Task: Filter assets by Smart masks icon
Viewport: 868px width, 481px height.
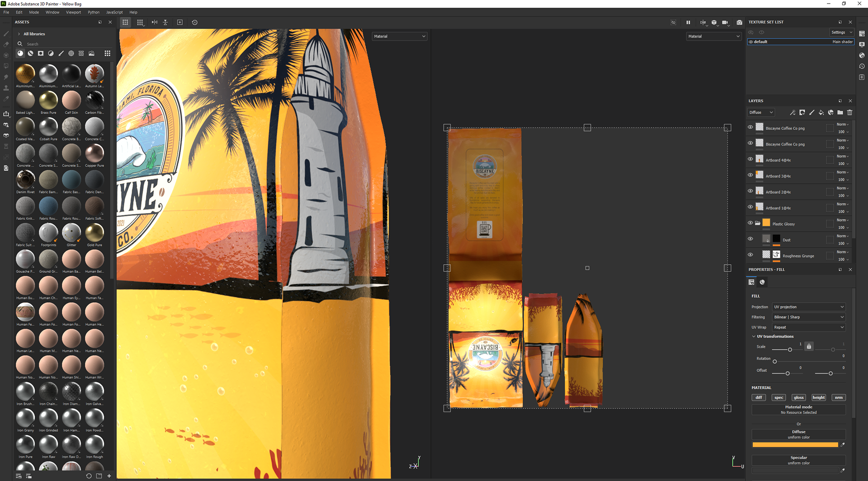Action: click(x=41, y=53)
